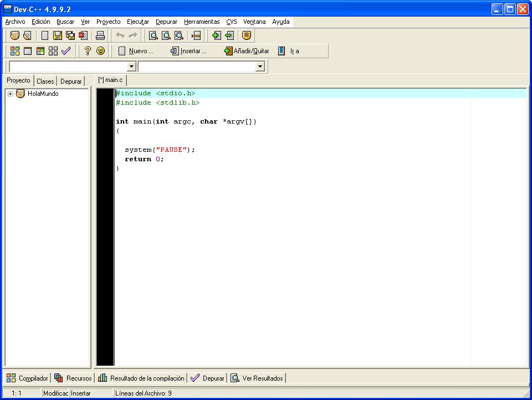
Task: Click the int main(int argc, char *argv[]) line
Action: pyautogui.click(x=186, y=121)
